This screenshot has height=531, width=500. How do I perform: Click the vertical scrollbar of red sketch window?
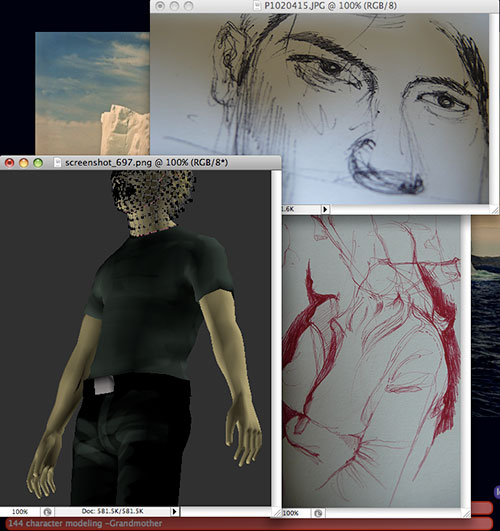(x=466, y=362)
